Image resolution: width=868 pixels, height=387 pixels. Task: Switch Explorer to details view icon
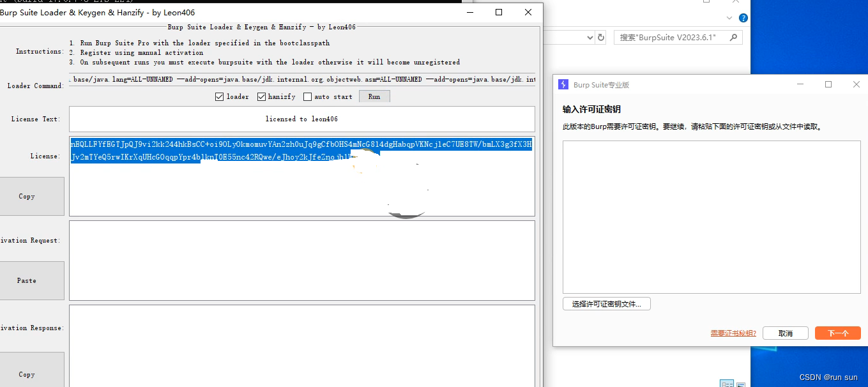pos(727,384)
